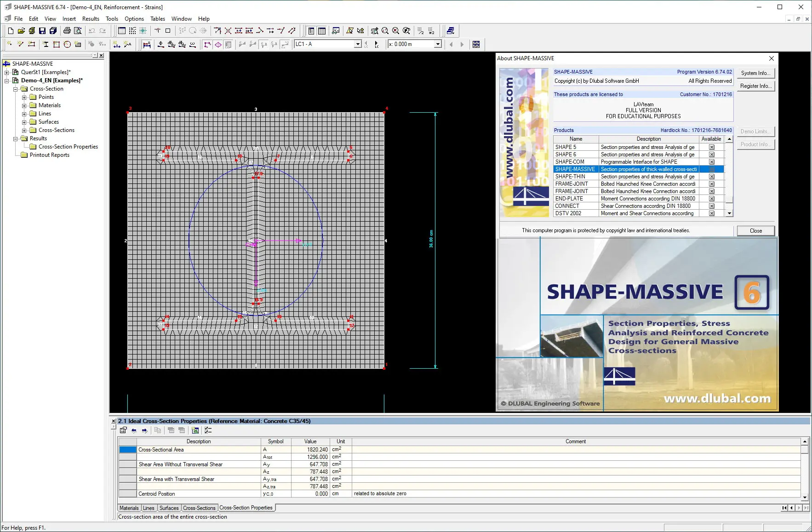Click down arrow of properties table scrollbar
The height and width of the screenshot is (532, 812).
(x=805, y=498)
